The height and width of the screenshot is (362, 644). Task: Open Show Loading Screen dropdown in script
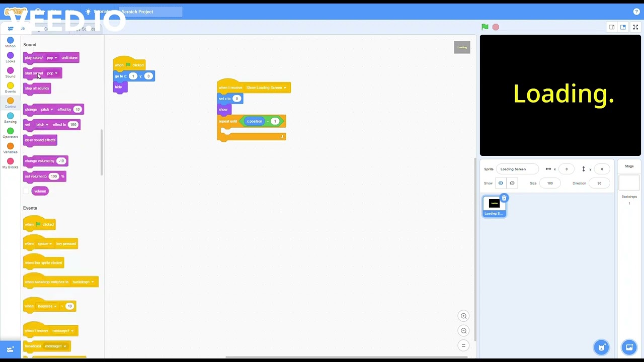coord(266,88)
